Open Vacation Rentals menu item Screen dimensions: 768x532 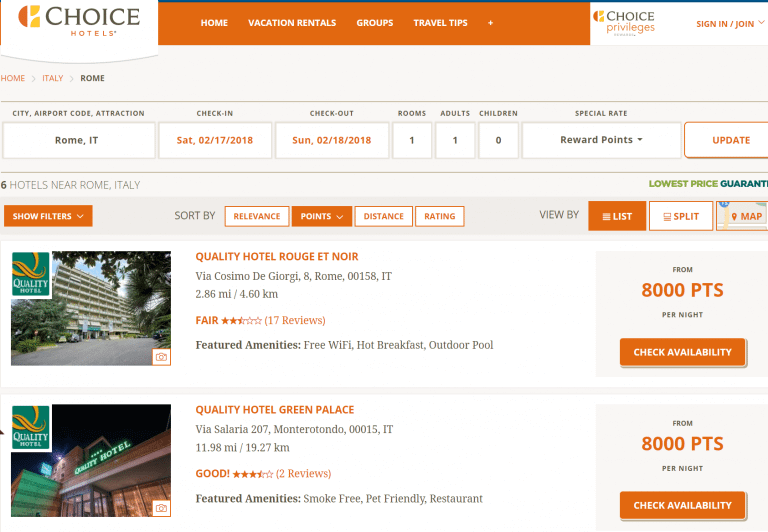292,23
